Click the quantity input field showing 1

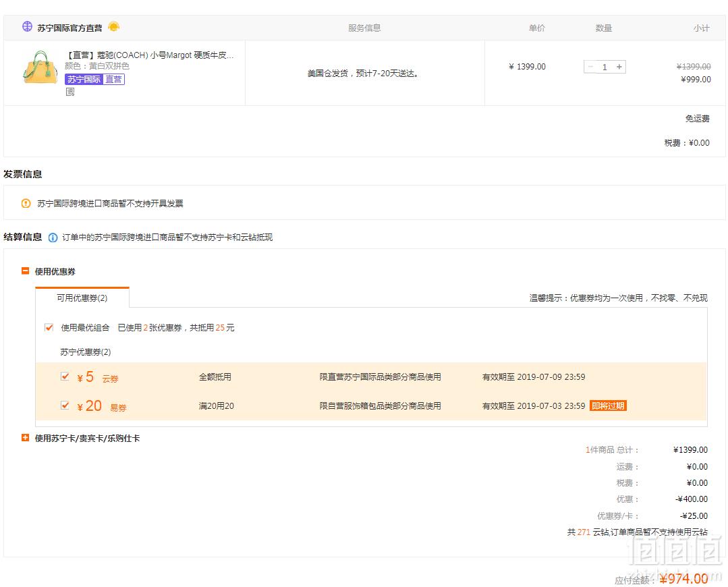click(605, 67)
